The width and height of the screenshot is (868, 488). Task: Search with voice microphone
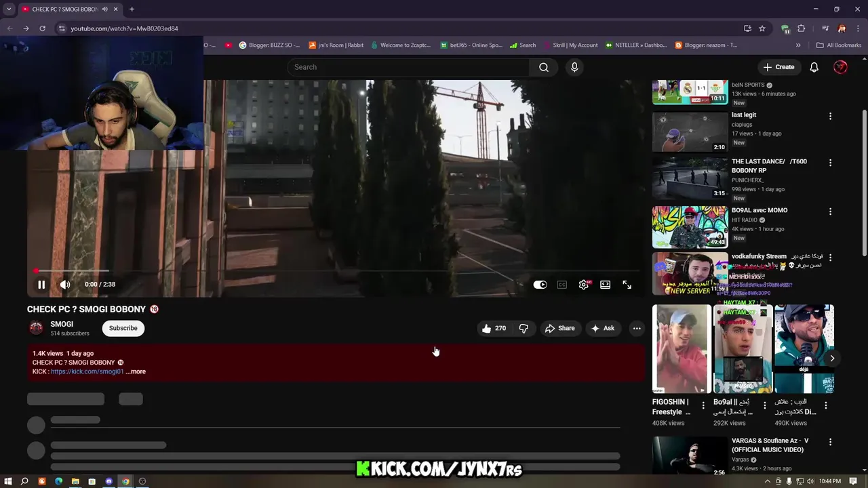[574, 67]
